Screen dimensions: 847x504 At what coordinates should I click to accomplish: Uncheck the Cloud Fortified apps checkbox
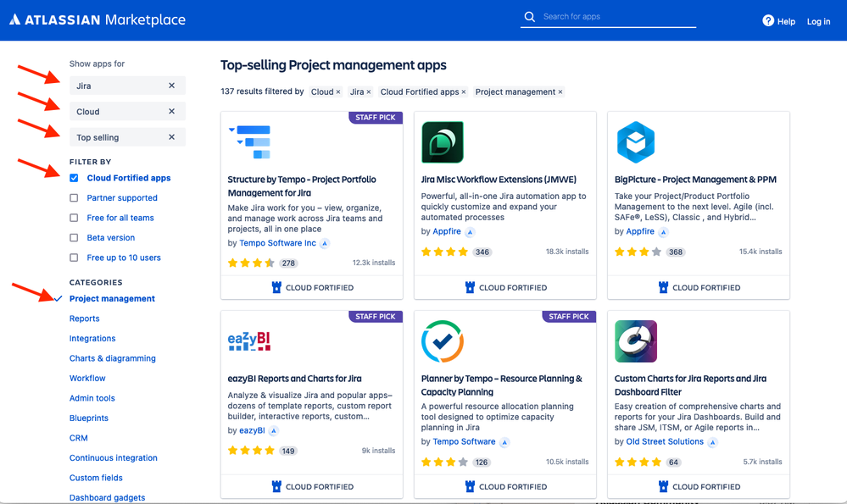(75, 178)
